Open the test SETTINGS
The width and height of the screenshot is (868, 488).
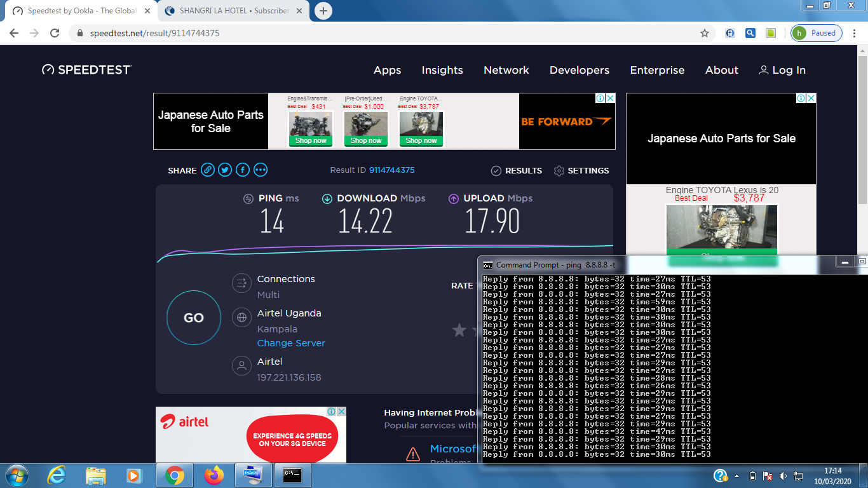(581, 171)
